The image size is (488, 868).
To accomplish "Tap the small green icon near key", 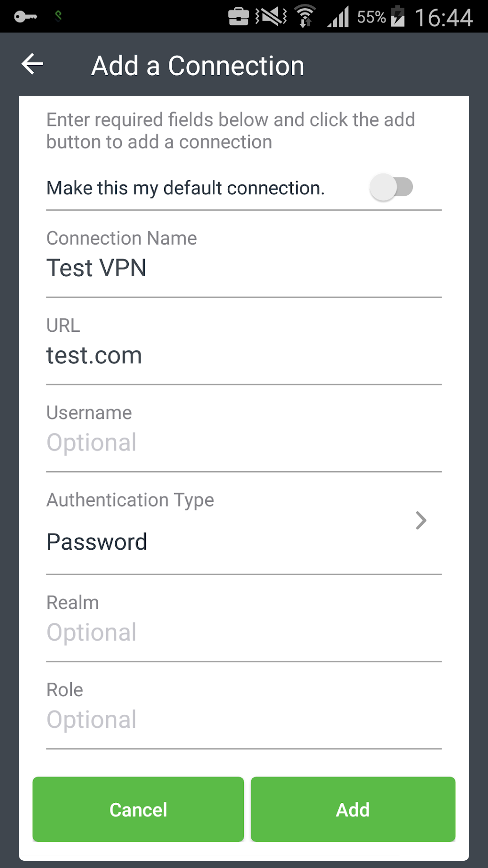I will 58,16.
